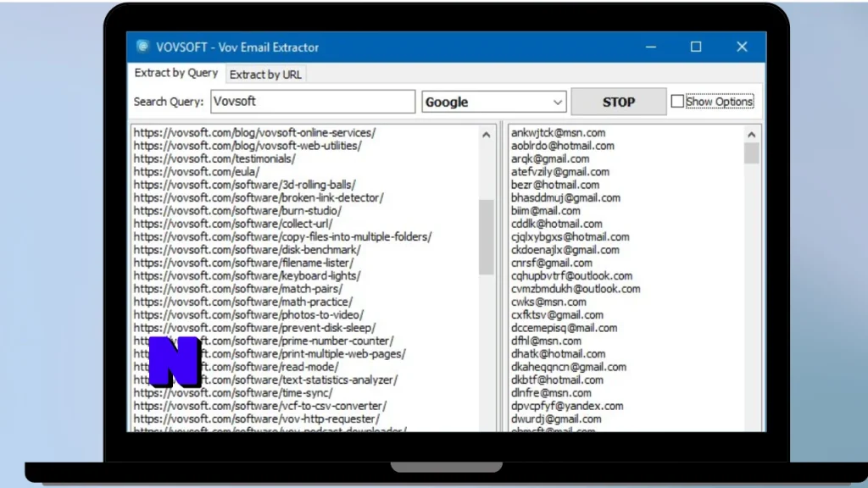This screenshot has height=488, width=868.
Task: Select the vcf-to-csv-converter URL
Action: click(260, 406)
